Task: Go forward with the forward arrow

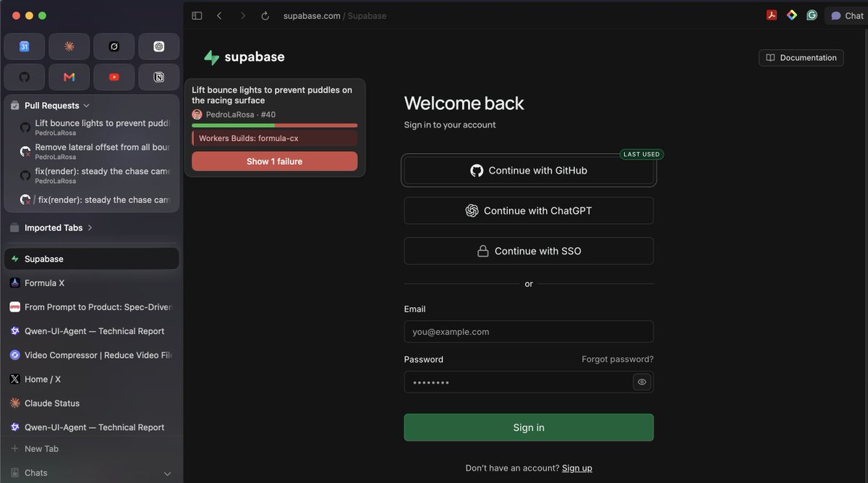Action: (242, 16)
